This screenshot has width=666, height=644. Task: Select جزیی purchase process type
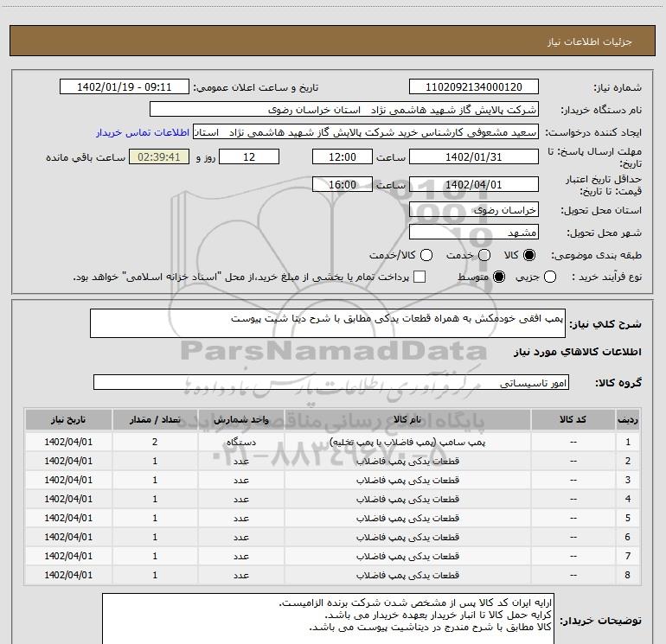[x=577, y=277]
